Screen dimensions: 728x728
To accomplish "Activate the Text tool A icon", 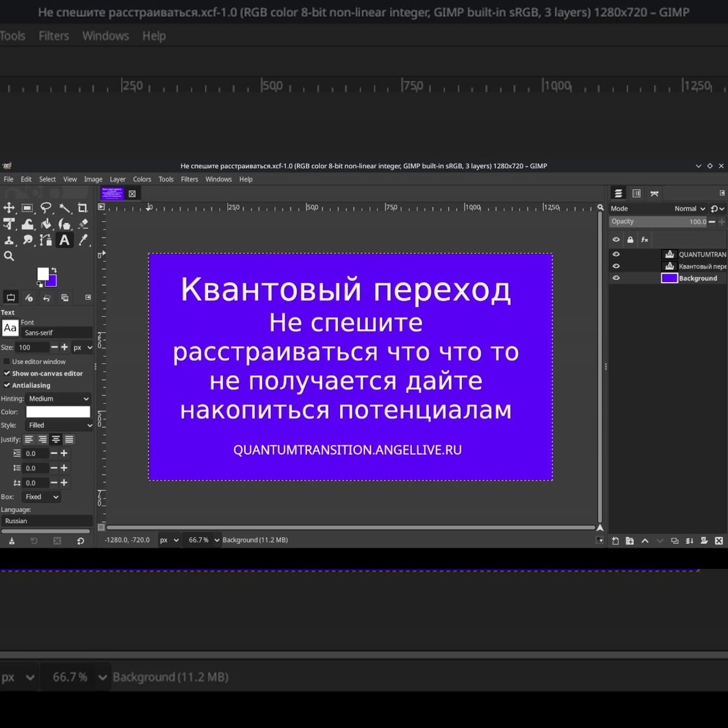I will pyautogui.click(x=64, y=240).
